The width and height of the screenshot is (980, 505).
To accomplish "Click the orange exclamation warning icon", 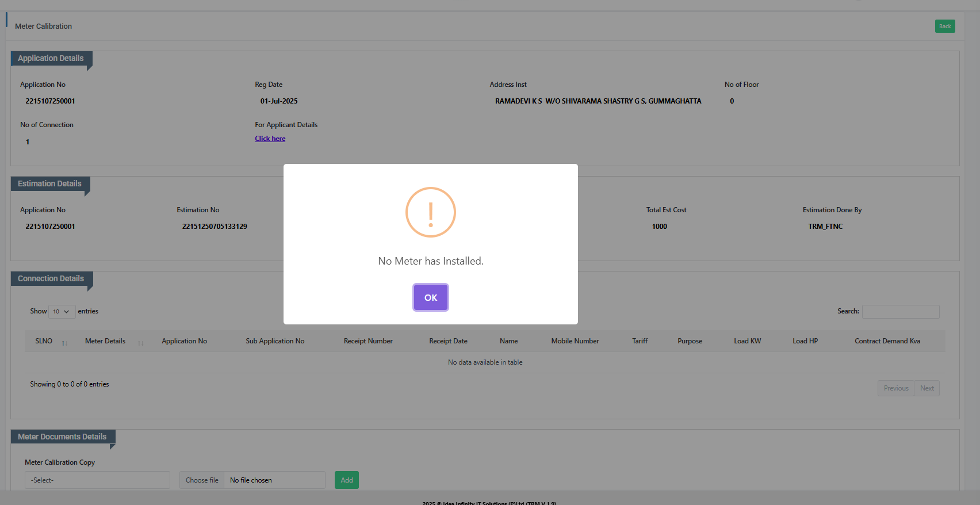I will coord(430,212).
